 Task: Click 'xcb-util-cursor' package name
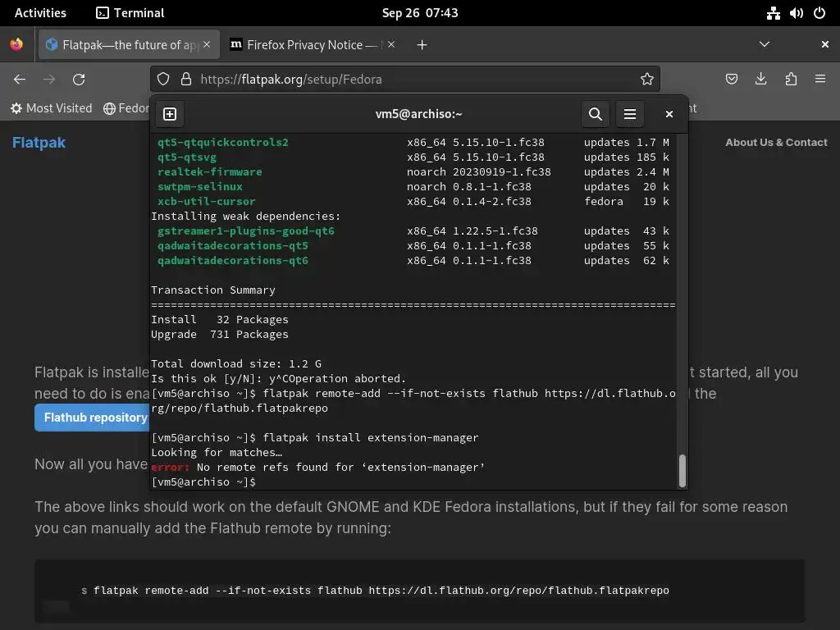tap(206, 202)
